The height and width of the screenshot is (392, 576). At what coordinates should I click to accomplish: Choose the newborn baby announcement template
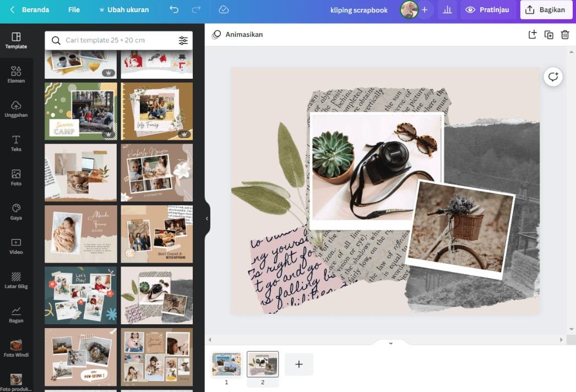pos(81,233)
